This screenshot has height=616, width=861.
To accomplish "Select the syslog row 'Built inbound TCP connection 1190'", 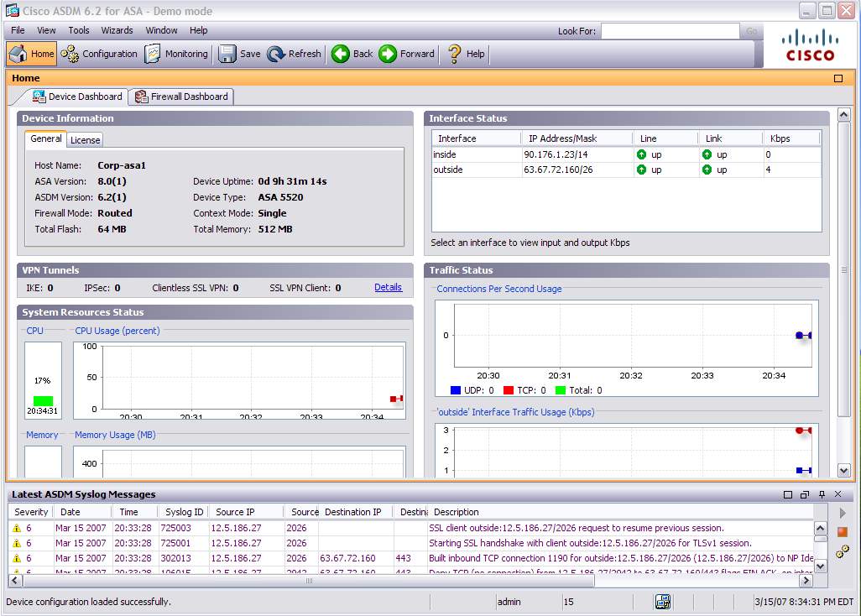I will (x=411, y=558).
